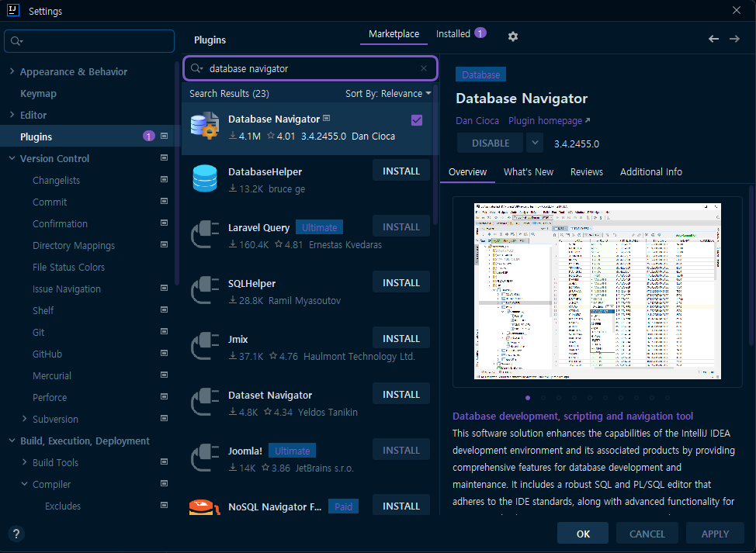
Task: Uncheck the Database Navigator enabled checkbox
Action: 417,120
